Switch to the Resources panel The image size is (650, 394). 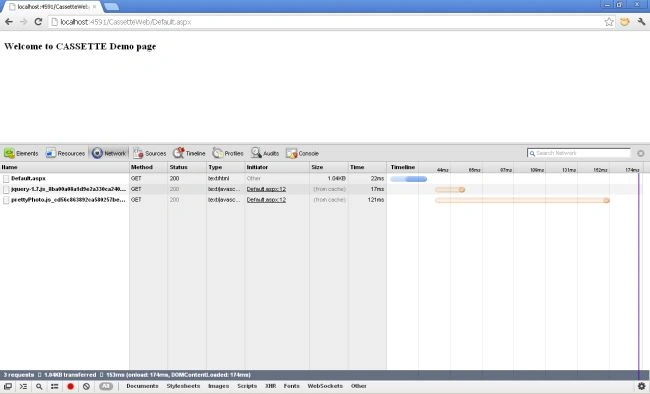coord(65,153)
